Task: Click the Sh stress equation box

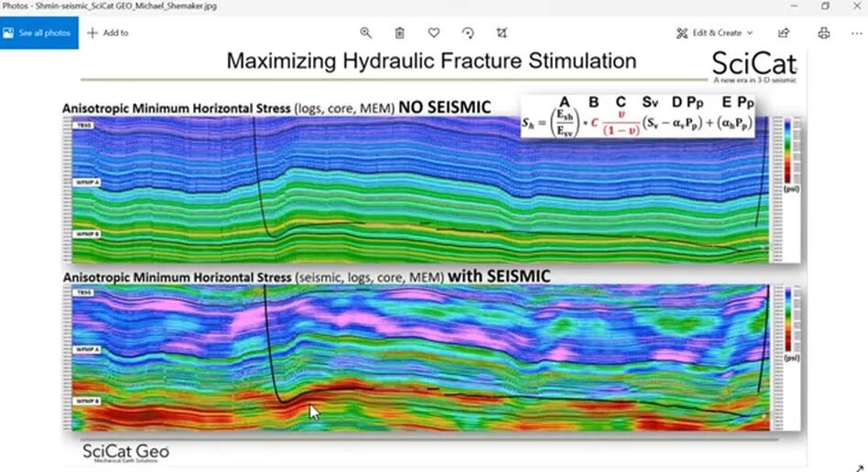Action: 637,116
